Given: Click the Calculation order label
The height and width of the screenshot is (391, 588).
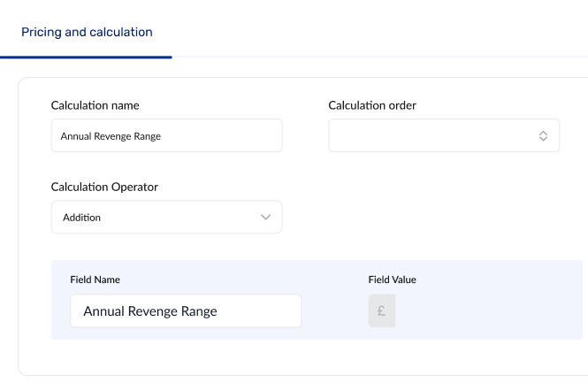Looking at the screenshot, I should [372, 105].
